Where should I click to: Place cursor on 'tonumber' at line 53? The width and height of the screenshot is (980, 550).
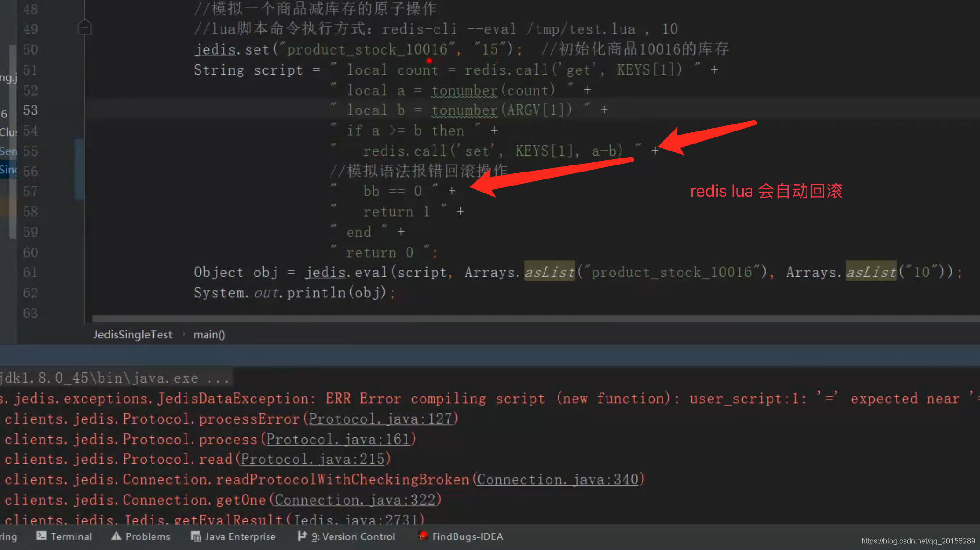[x=464, y=110]
